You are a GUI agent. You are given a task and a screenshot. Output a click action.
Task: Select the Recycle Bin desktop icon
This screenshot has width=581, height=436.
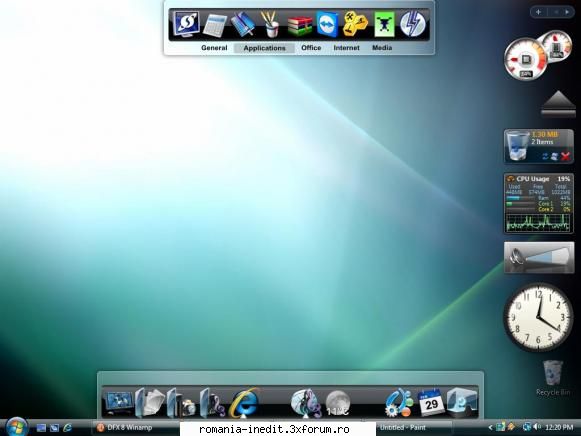pos(553,378)
